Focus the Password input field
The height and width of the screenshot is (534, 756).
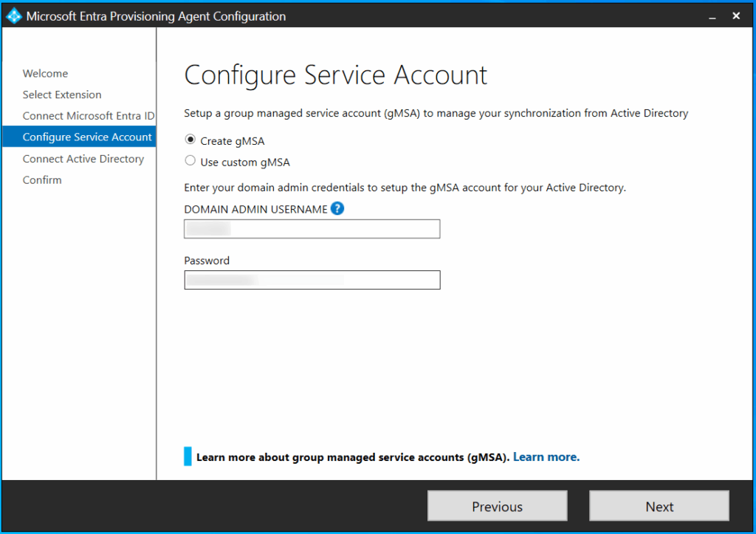tap(312, 280)
